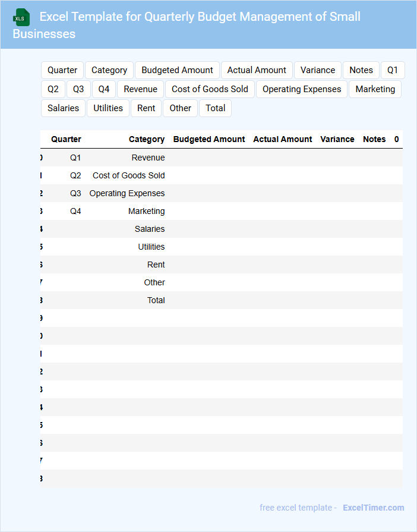Click the Rent table cell

click(156, 265)
